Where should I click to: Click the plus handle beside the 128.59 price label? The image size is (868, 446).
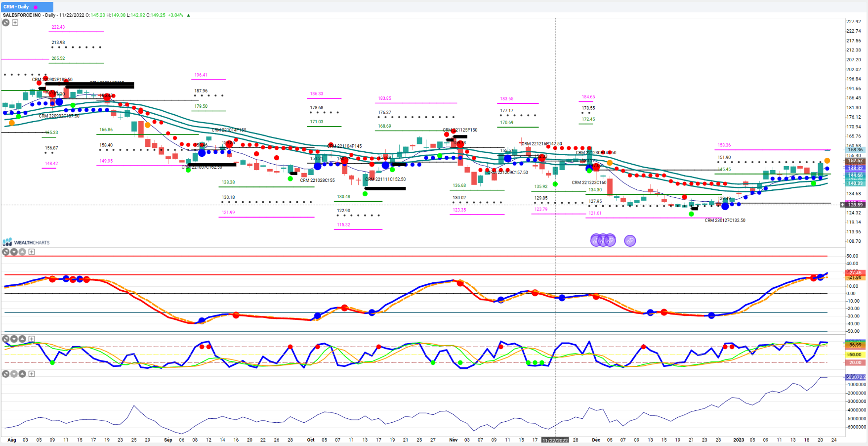click(x=843, y=205)
